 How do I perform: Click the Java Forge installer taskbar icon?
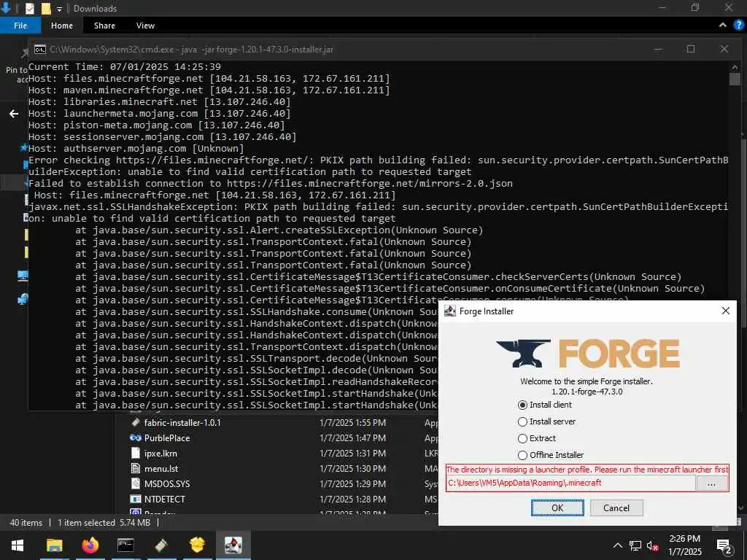[x=233, y=545]
